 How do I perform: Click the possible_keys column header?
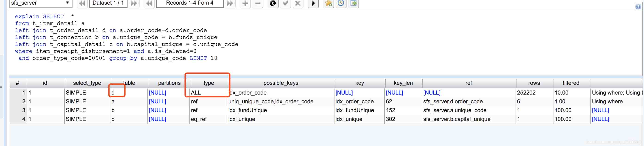pyautogui.click(x=280, y=83)
